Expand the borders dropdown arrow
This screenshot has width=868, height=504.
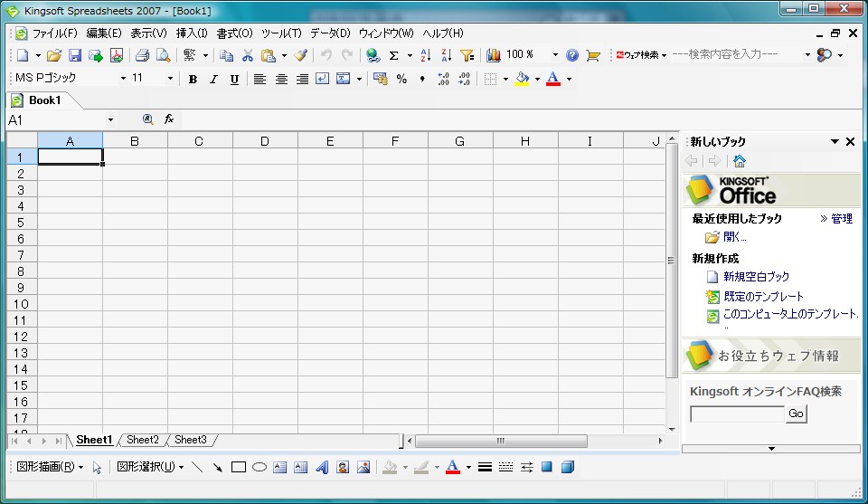[x=505, y=80]
